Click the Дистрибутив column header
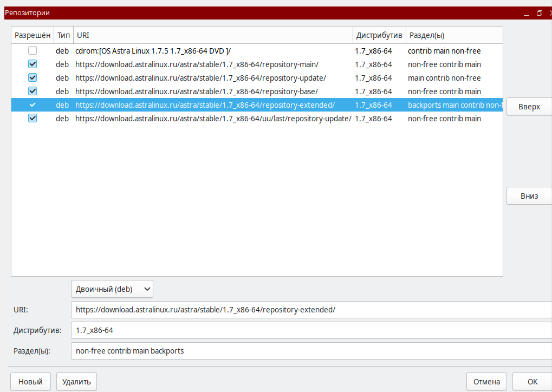Screen dimensions: 552x392 click(x=379, y=35)
